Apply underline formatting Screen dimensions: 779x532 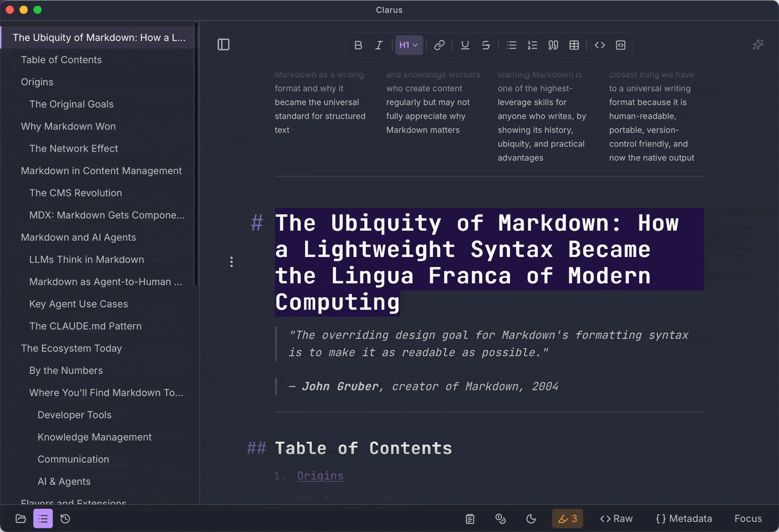coord(465,45)
